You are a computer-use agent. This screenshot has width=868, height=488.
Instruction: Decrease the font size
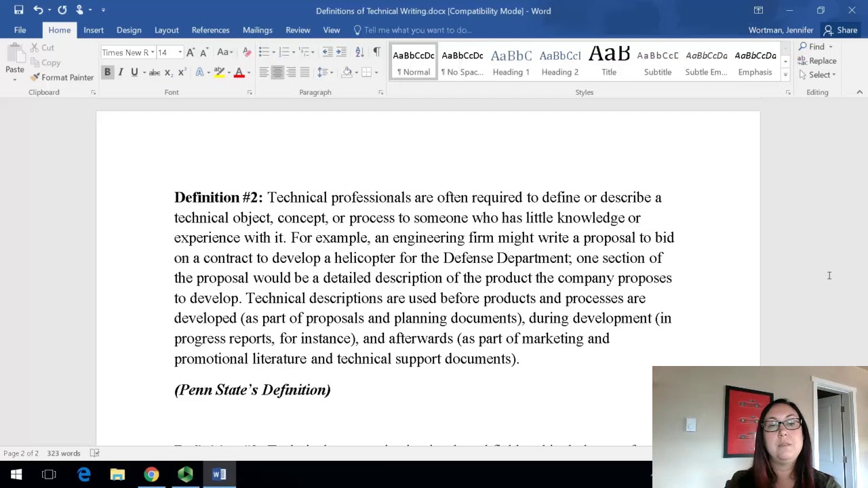203,52
